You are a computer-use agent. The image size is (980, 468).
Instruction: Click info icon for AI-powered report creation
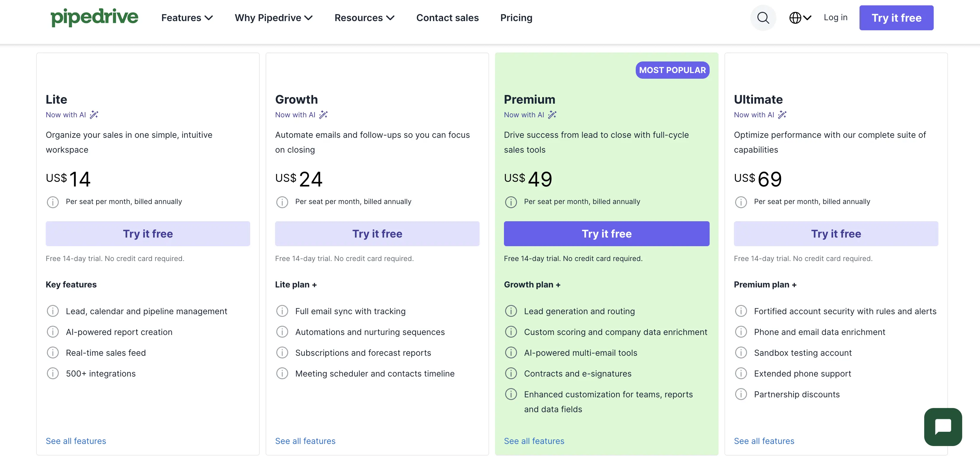tap(53, 332)
